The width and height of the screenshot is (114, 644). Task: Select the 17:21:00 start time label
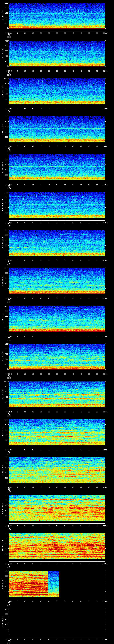click(x=9, y=109)
